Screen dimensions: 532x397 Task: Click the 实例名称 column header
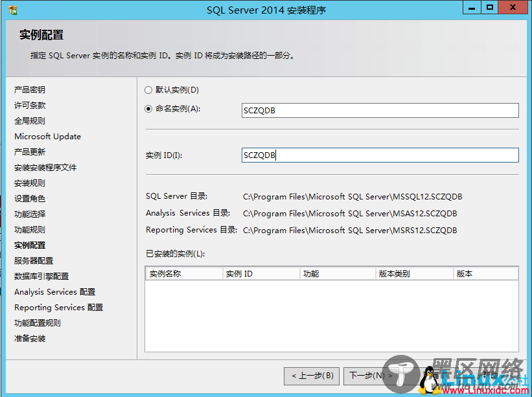pos(184,274)
